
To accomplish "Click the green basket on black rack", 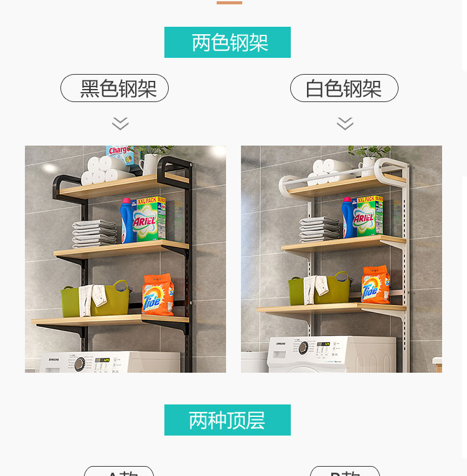I will 95,299.
